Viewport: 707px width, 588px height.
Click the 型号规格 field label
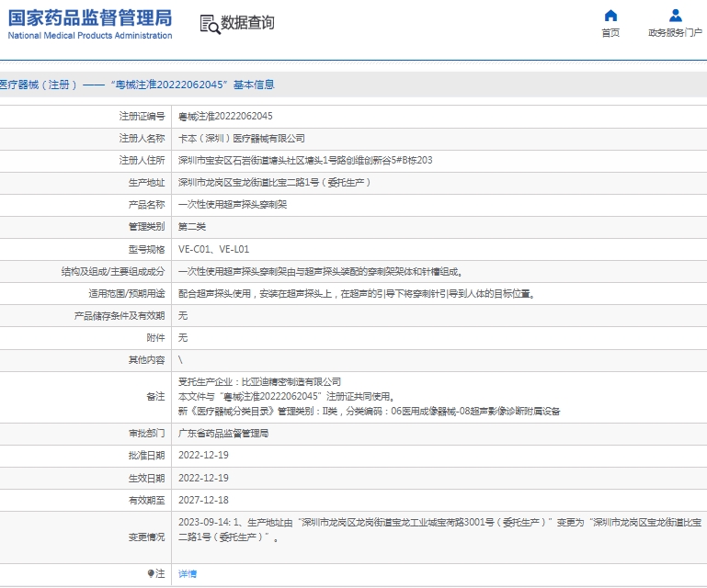146,250
